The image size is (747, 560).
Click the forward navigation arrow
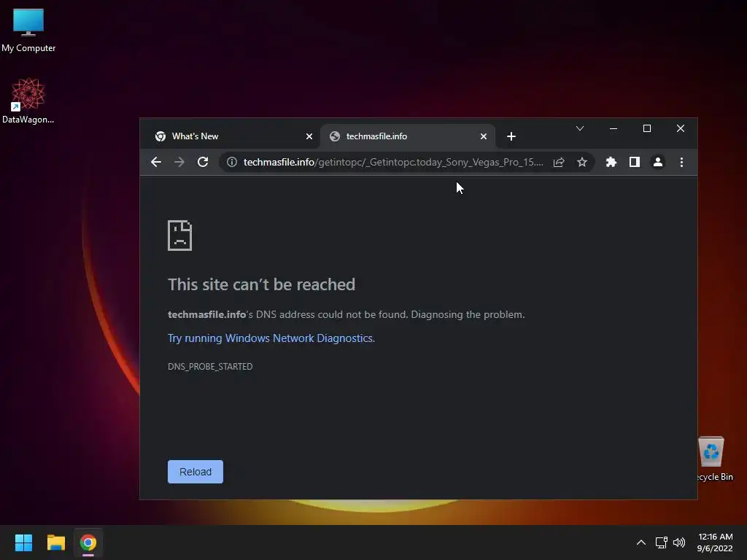[x=179, y=162]
